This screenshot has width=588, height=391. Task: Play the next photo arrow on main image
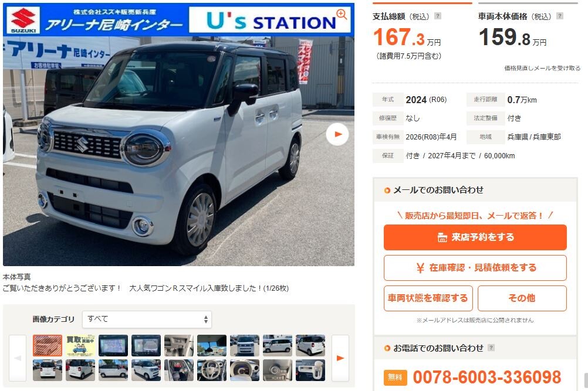pos(337,134)
